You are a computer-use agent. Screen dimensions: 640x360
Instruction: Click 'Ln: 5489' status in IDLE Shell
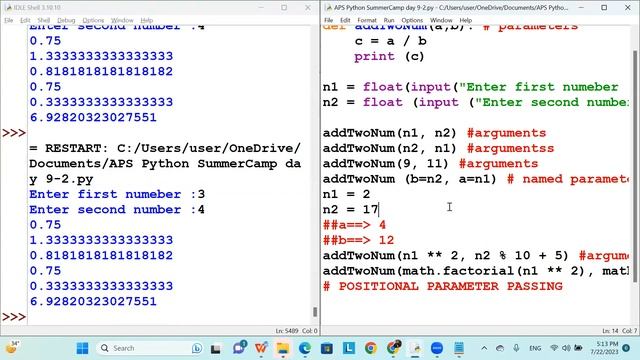coord(287,331)
